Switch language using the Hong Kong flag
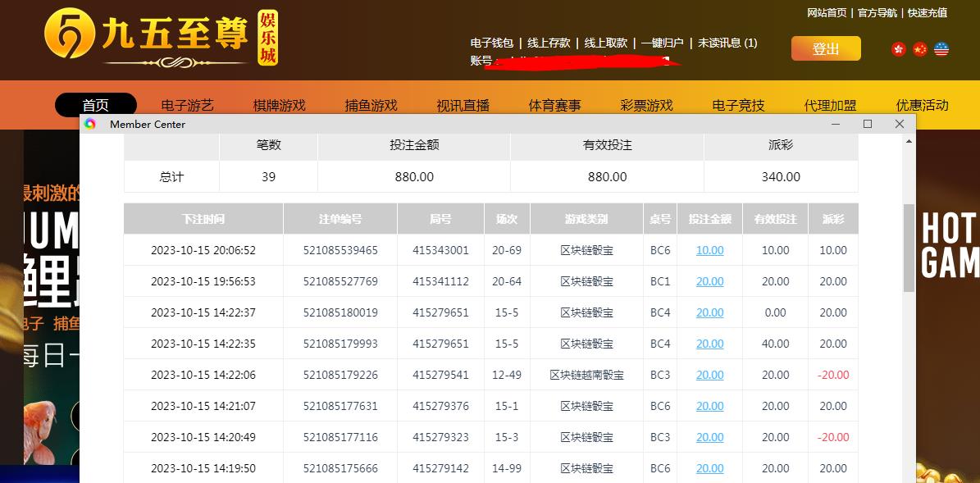Screen dimensions: 980x483 [899, 49]
